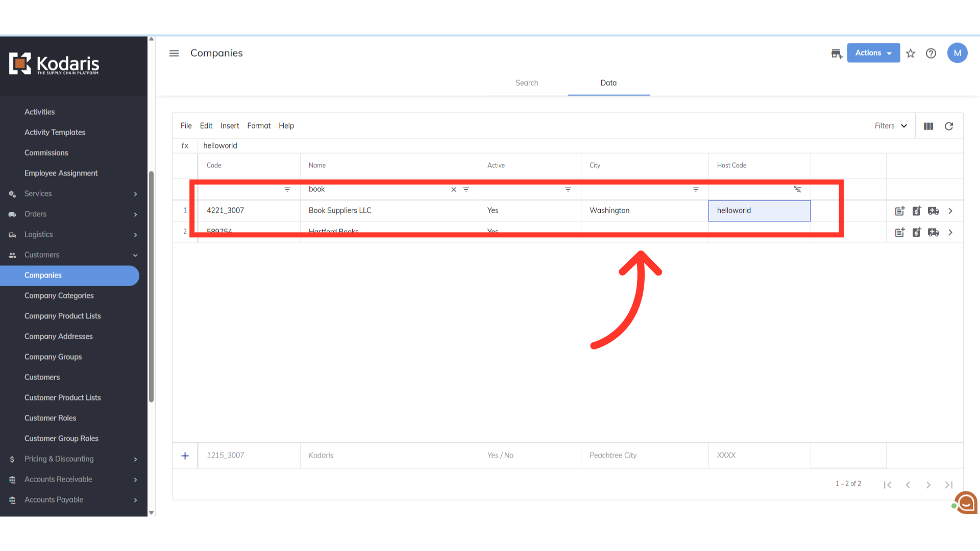Open Company Addresses in sidebar

click(x=59, y=336)
